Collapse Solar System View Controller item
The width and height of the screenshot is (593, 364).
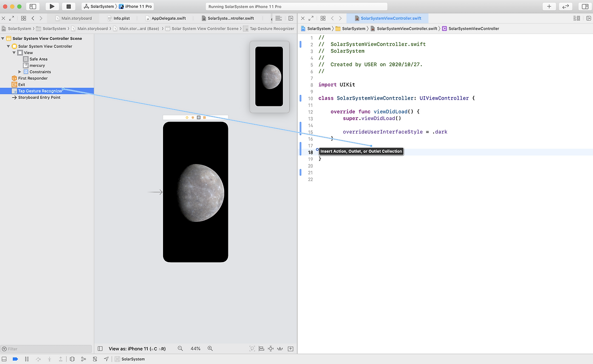coord(8,46)
